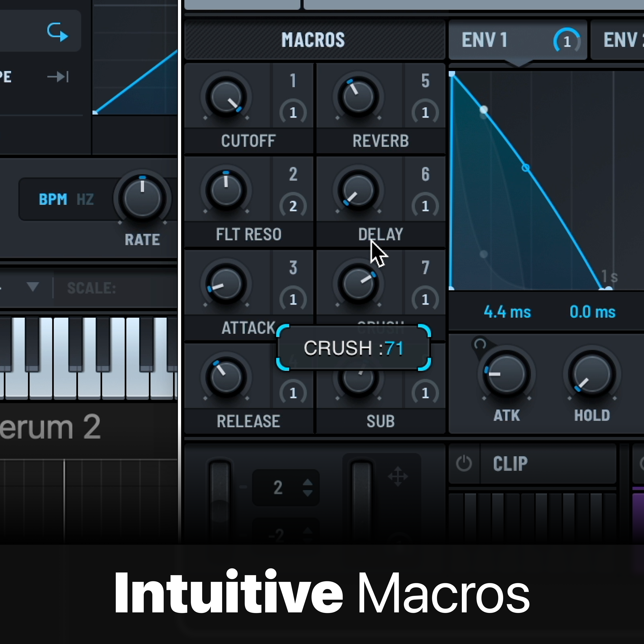Click the macro 5 number label
Screen dimensions: 644x644
(x=425, y=80)
